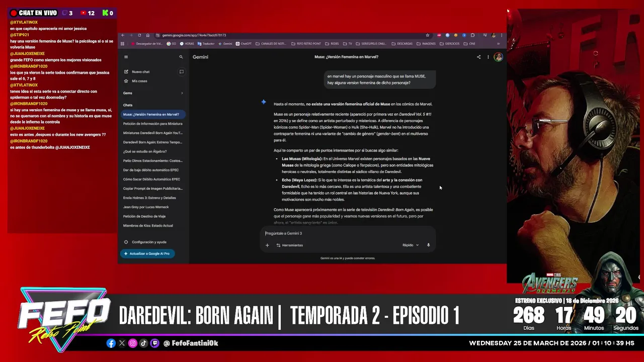The height and width of the screenshot is (362, 644).
Task: Expand the Gems section arrow
Action: pos(182,93)
